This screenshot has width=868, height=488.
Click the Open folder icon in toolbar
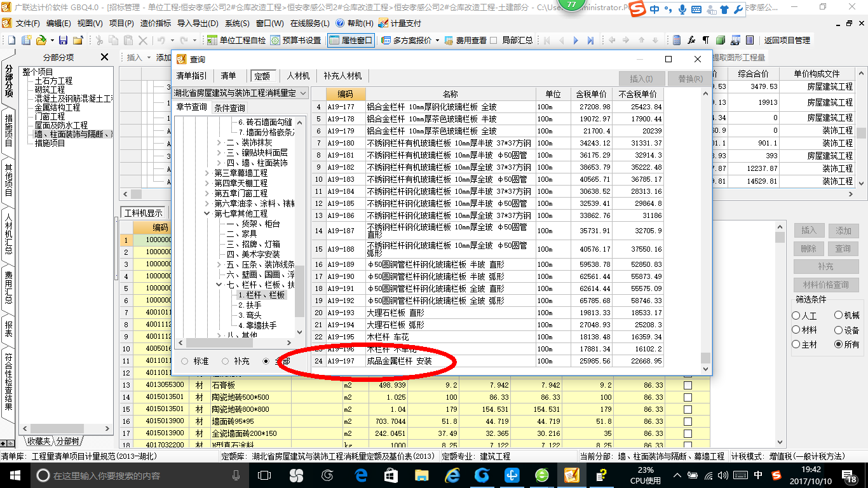click(x=41, y=40)
